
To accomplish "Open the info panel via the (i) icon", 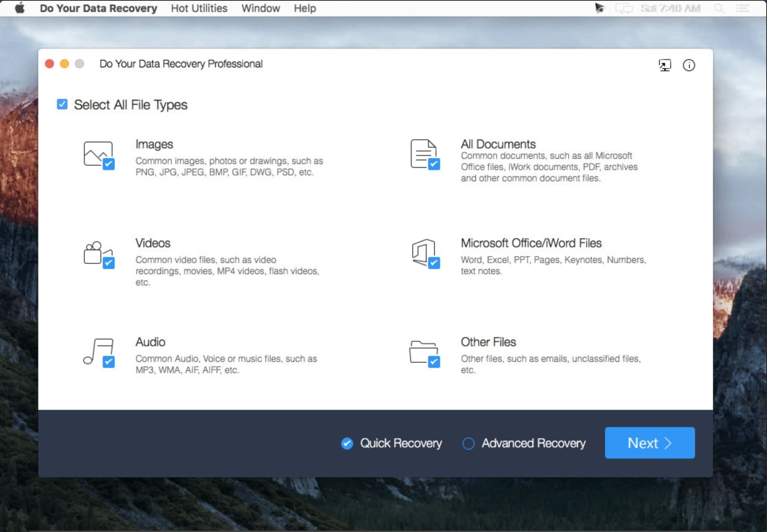I will click(689, 65).
